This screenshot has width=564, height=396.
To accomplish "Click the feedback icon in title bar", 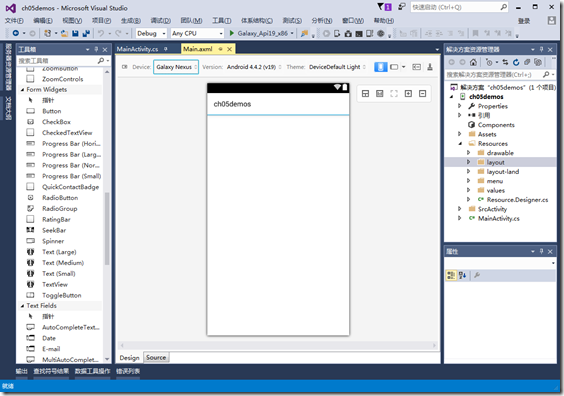I will coord(401,7).
